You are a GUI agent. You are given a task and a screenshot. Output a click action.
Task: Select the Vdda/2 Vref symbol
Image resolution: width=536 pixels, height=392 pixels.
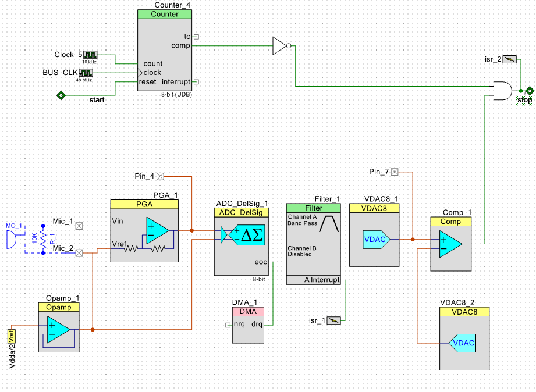(x=11, y=336)
